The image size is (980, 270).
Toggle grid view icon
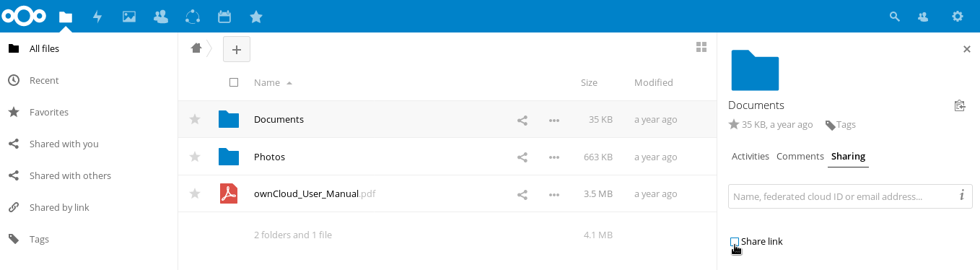[x=701, y=48]
